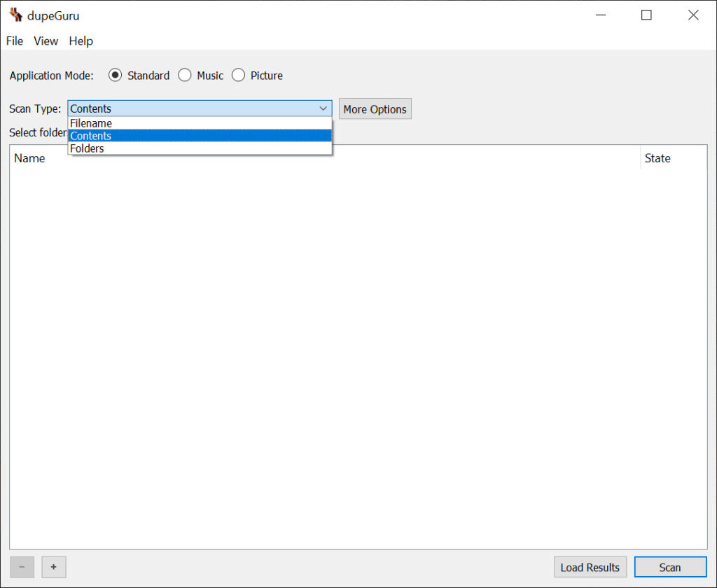Add a folder with the plus button
The image size is (717, 588).
point(54,567)
